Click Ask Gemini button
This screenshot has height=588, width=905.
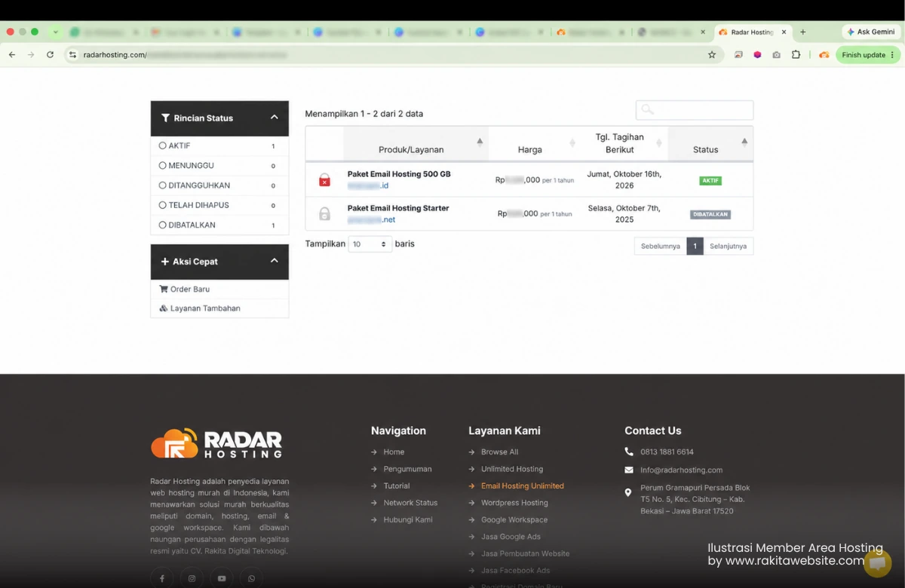pyautogui.click(x=871, y=32)
